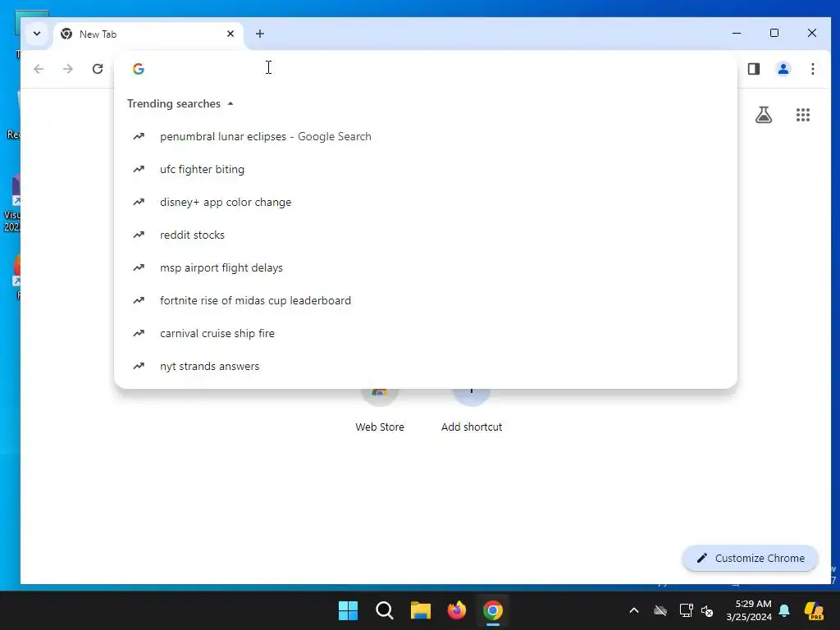This screenshot has width=840, height=630.
Task: Open the Google apps grid
Action: [802, 115]
